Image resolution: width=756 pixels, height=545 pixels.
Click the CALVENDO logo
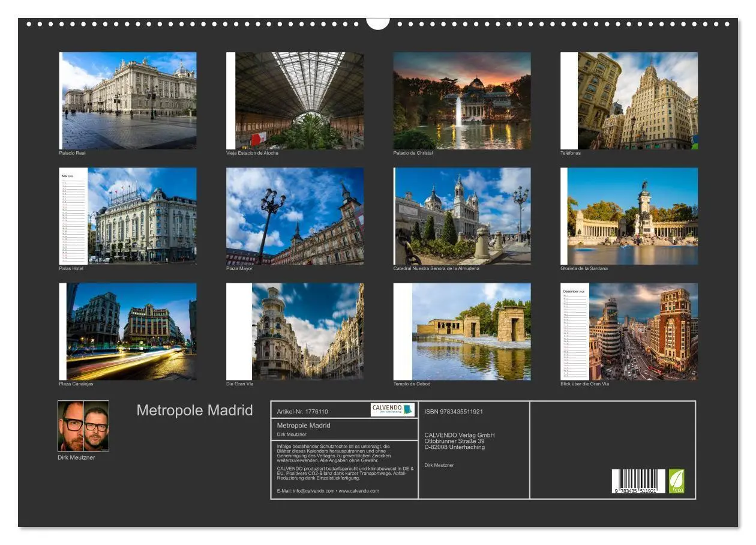(x=392, y=409)
